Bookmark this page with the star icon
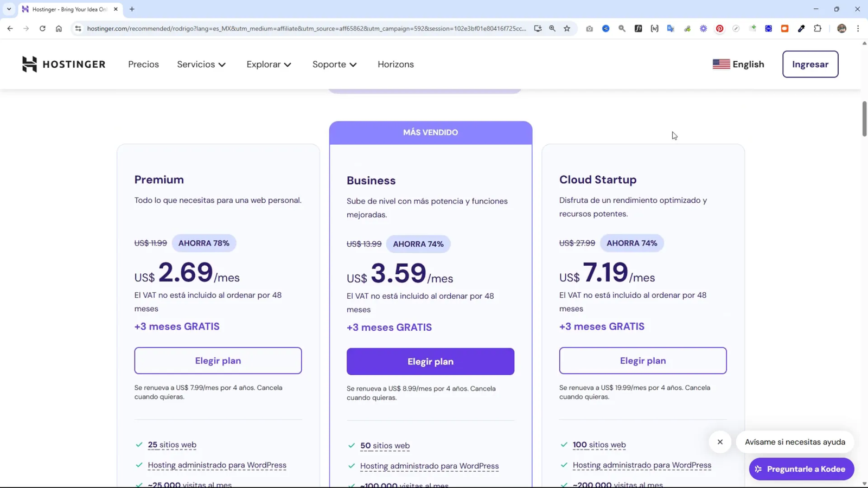Viewport: 868px width, 488px height. tap(567, 29)
